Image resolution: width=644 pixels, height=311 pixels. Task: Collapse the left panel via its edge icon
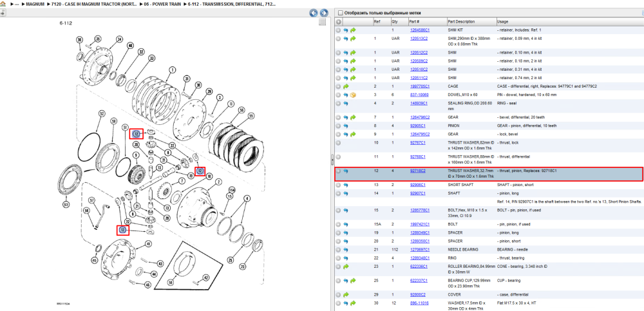(x=2, y=13)
